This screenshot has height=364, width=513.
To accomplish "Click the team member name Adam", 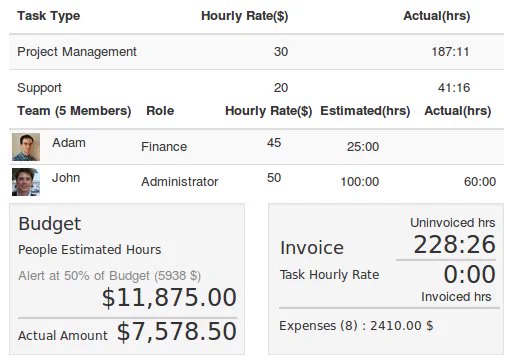I will pos(69,143).
